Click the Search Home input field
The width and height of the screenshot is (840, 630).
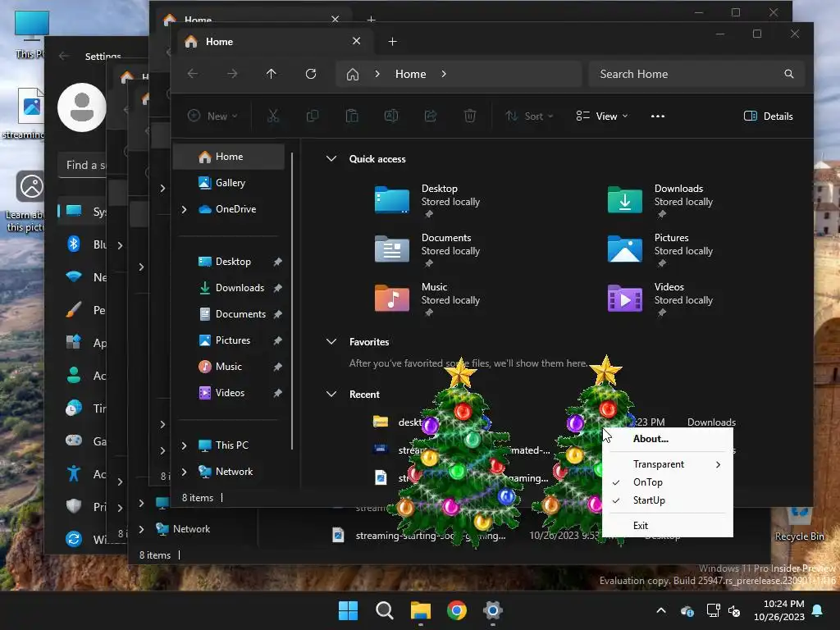(696, 74)
